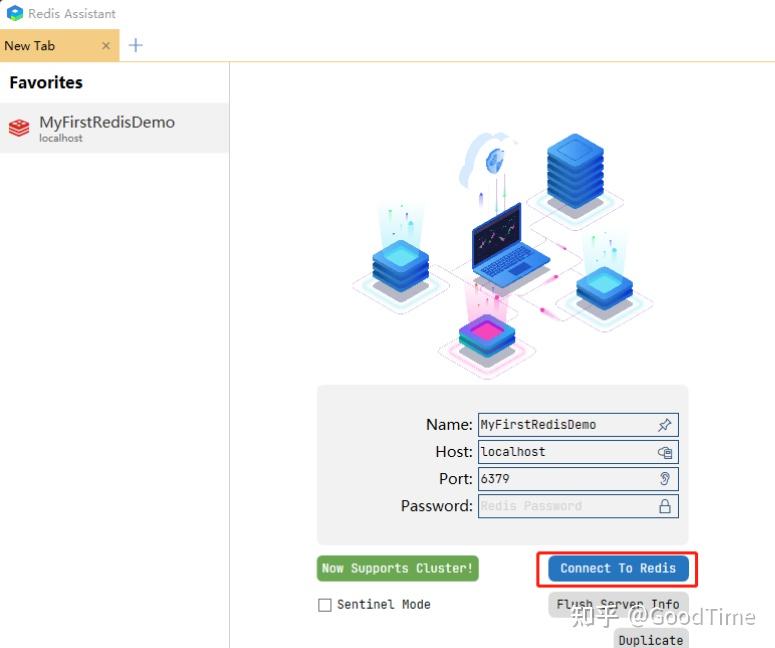Click Now Supports Cluster! button
The height and width of the screenshot is (648, 775).
(x=398, y=568)
